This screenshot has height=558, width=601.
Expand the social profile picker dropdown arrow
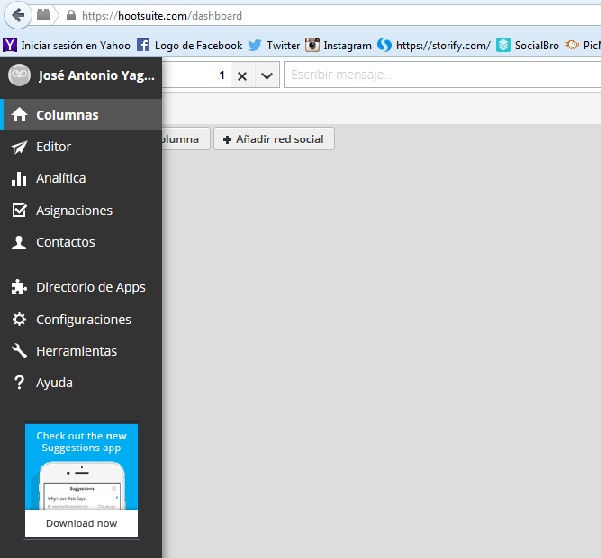pyautogui.click(x=266, y=76)
